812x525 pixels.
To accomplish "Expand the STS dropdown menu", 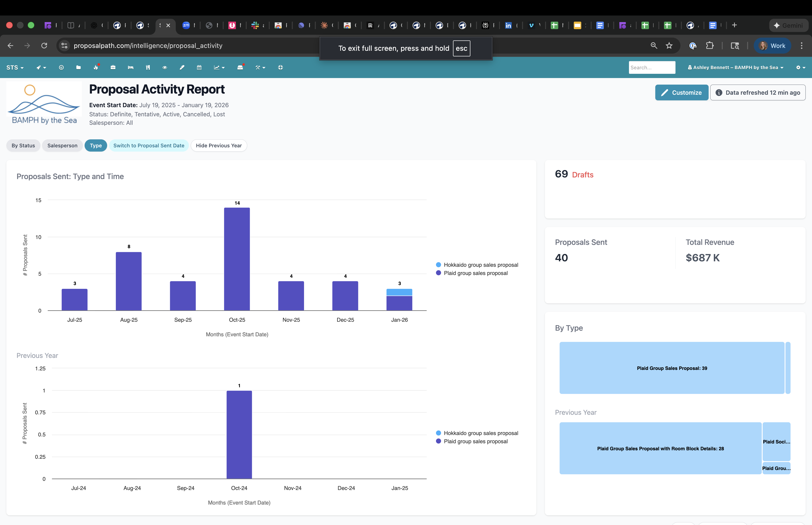I will point(15,67).
